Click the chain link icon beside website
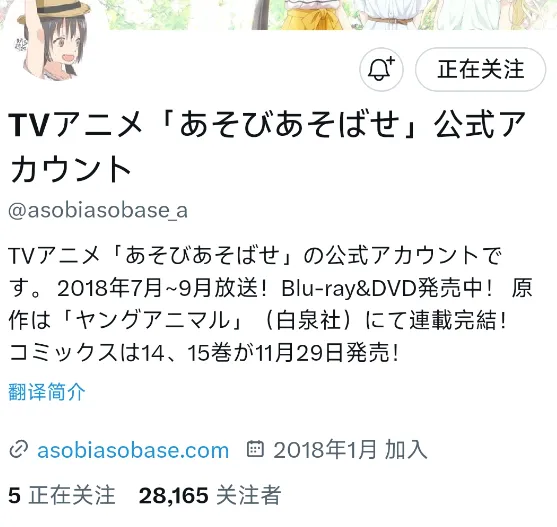The width and height of the screenshot is (557, 527). pos(18,450)
